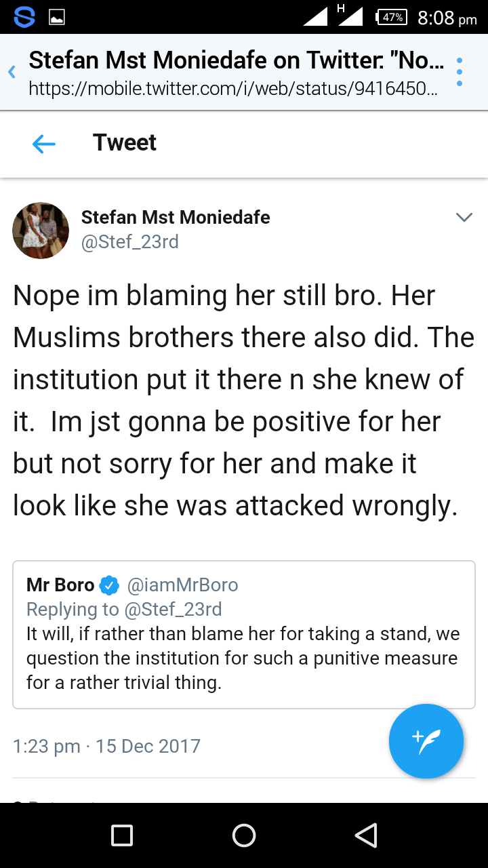Tap the compose new tweet floating button
The width and height of the screenshot is (488, 868).
coord(426,741)
